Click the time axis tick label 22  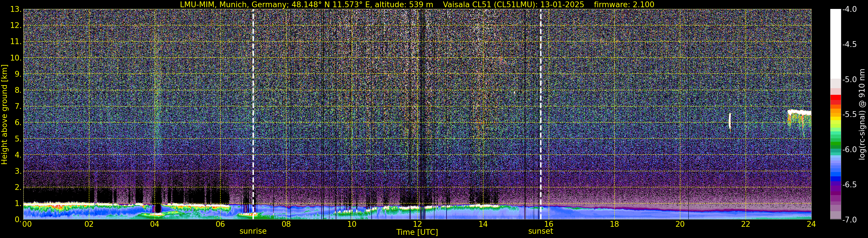pyautogui.click(x=746, y=224)
